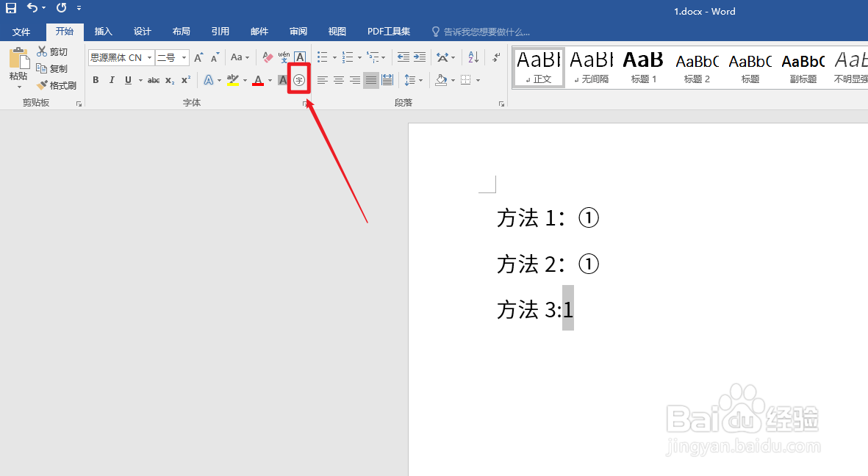Center align text
Screen dimensions: 868x476
click(339, 80)
